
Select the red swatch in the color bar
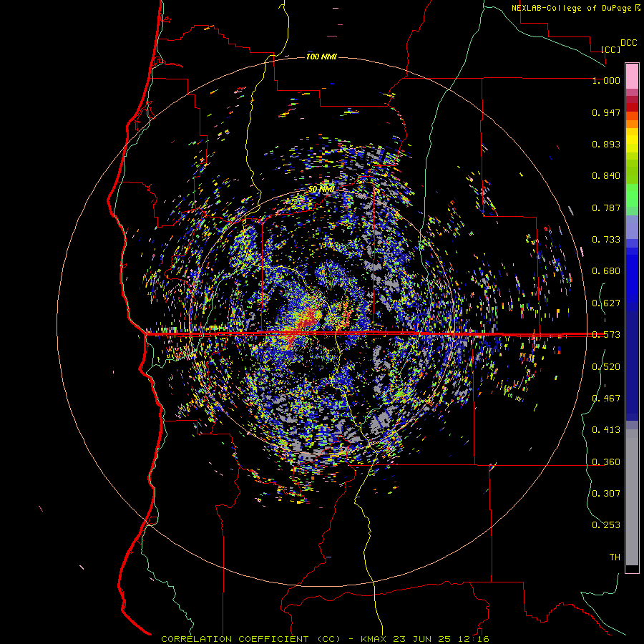click(x=632, y=107)
